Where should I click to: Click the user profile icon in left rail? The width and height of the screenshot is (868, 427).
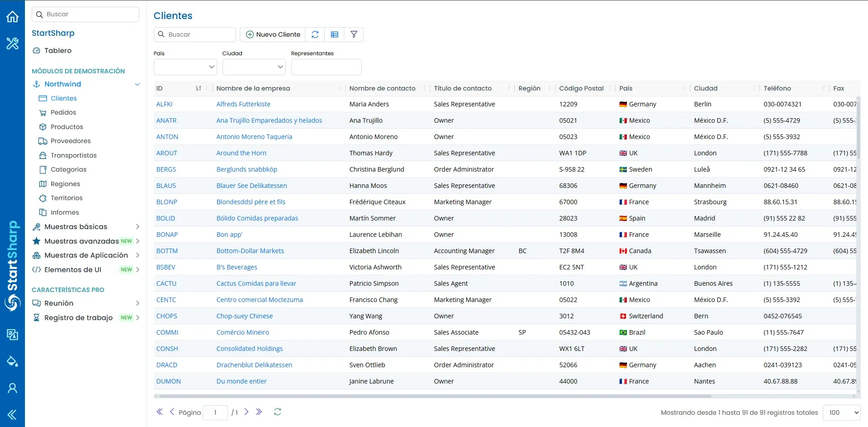coord(12,388)
